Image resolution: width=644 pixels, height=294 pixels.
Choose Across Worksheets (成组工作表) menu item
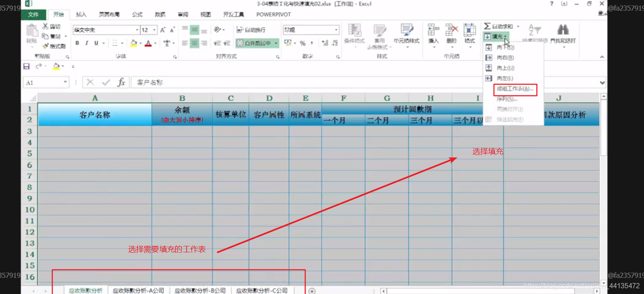pyautogui.click(x=513, y=89)
